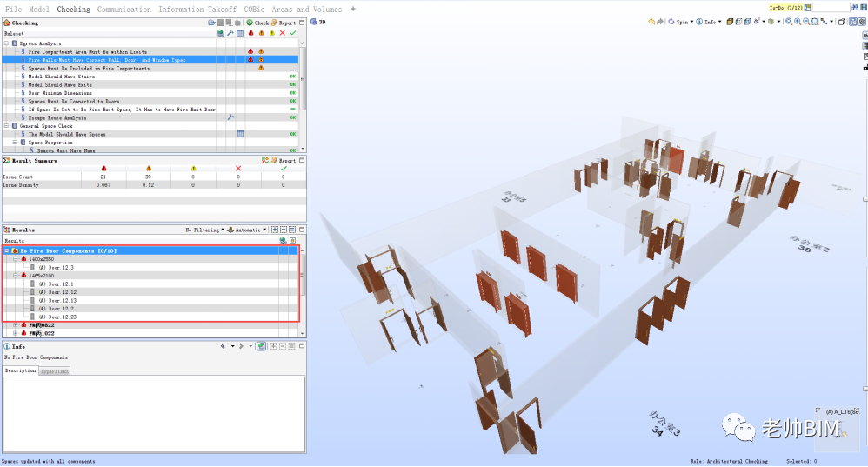The image size is (868, 467).
Task: Collapse the Space Properties node
Action: pos(16,143)
